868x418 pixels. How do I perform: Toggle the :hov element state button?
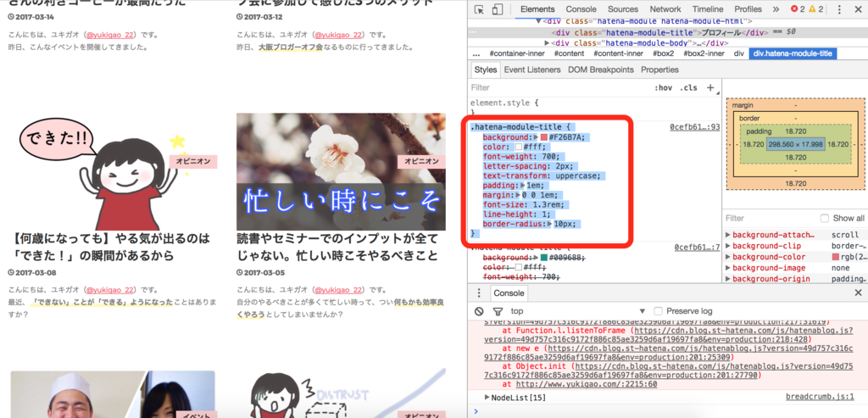663,87
